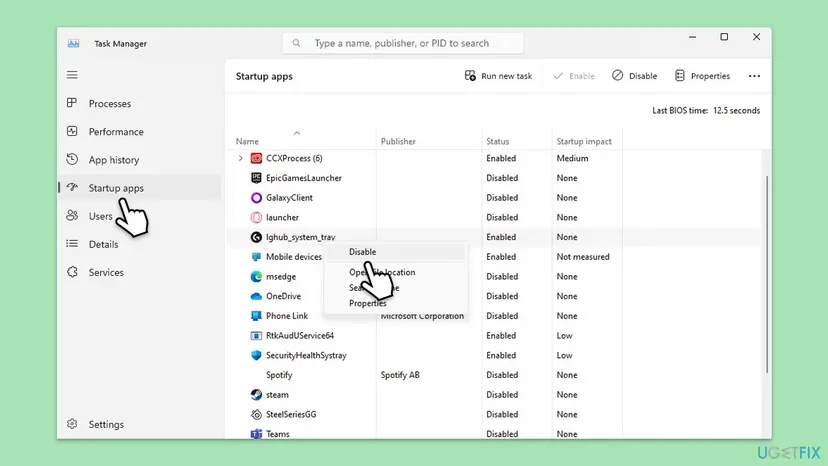Click the GalaxyClient purple ring icon

pyautogui.click(x=256, y=198)
